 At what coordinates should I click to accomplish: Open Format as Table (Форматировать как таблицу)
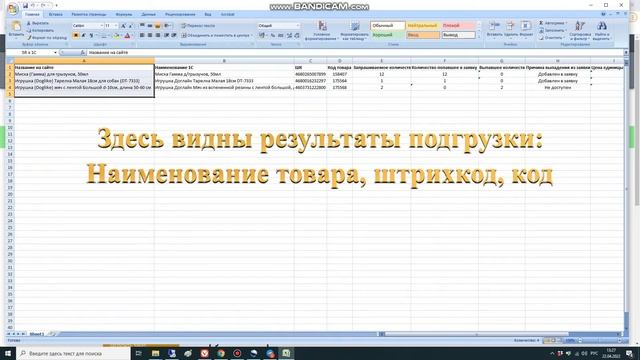tap(355, 31)
